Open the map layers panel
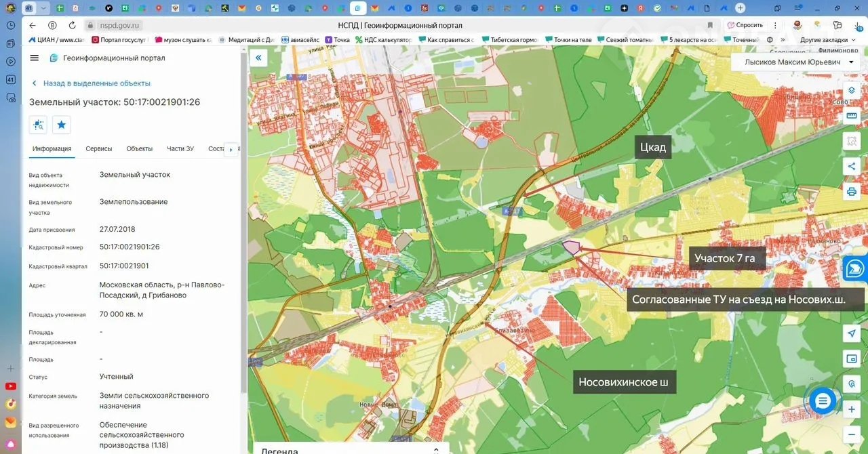This screenshot has width=868, height=454. [x=852, y=91]
